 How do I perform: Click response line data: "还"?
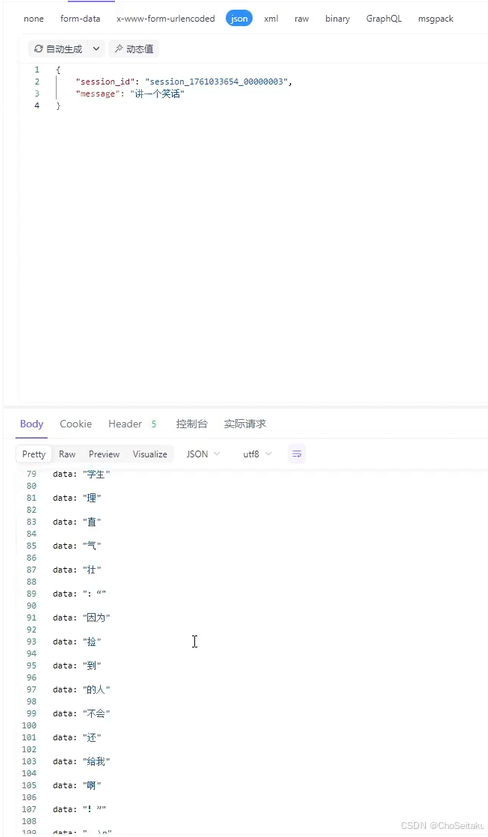(77, 738)
